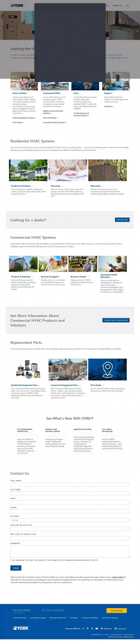Check the Johnson Controls privacy policy agreement box

pyautogui.click(x=11, y=560)
